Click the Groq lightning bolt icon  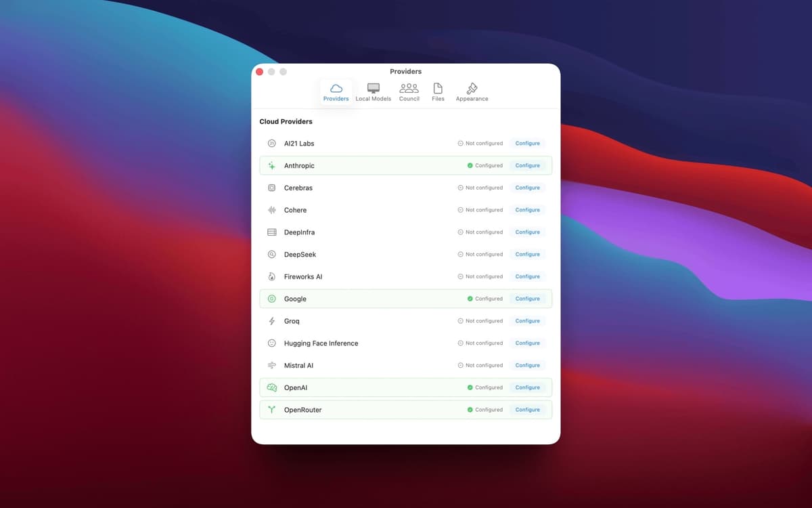tap(272, 321)
